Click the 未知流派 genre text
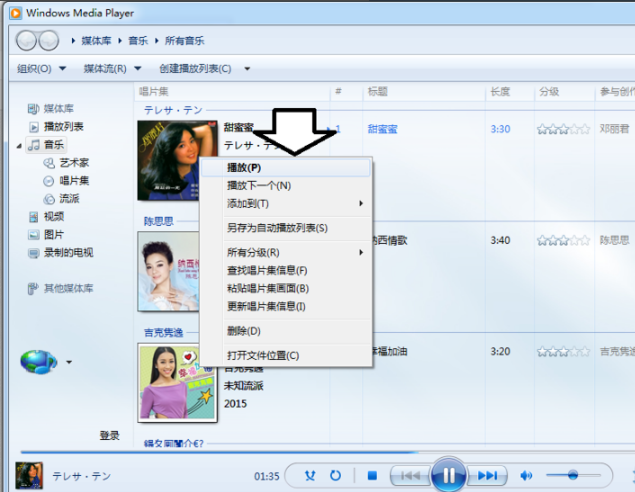The width and height of the screenshot is (635, 492). coord(243,386)
